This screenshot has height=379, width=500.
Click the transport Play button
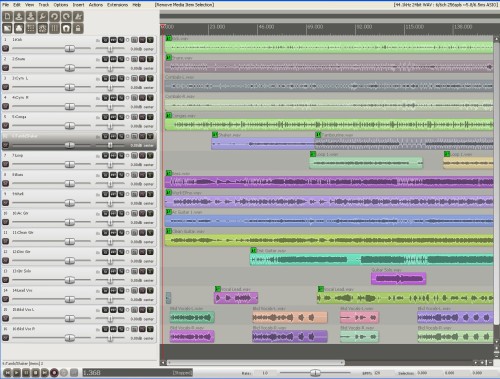pyautogui.click(x=17, y=373)
